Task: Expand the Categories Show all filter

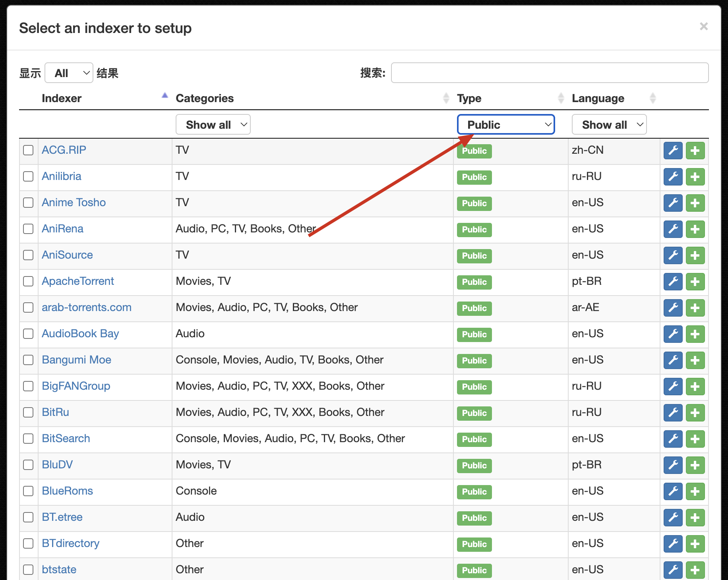Action: tap(213, 125)
